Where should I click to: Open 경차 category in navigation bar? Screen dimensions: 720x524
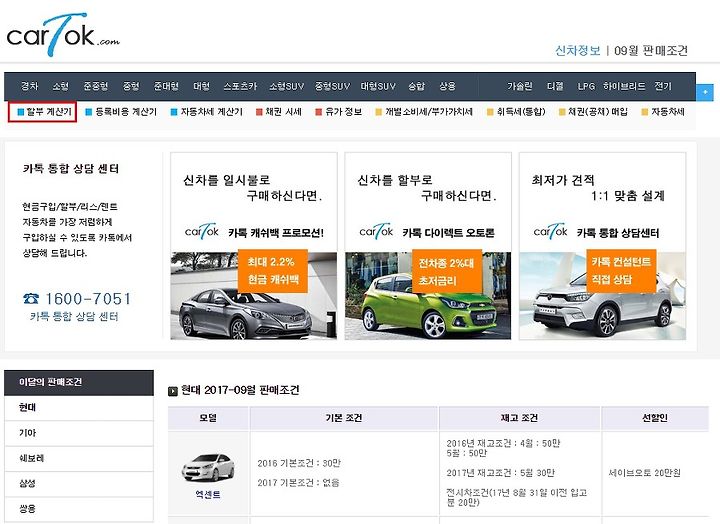tap(29, 86)
